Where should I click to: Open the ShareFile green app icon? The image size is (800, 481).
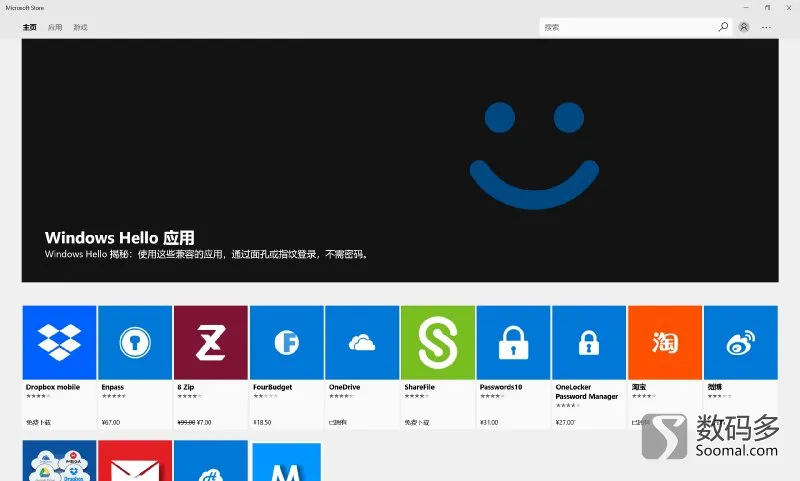438,342
